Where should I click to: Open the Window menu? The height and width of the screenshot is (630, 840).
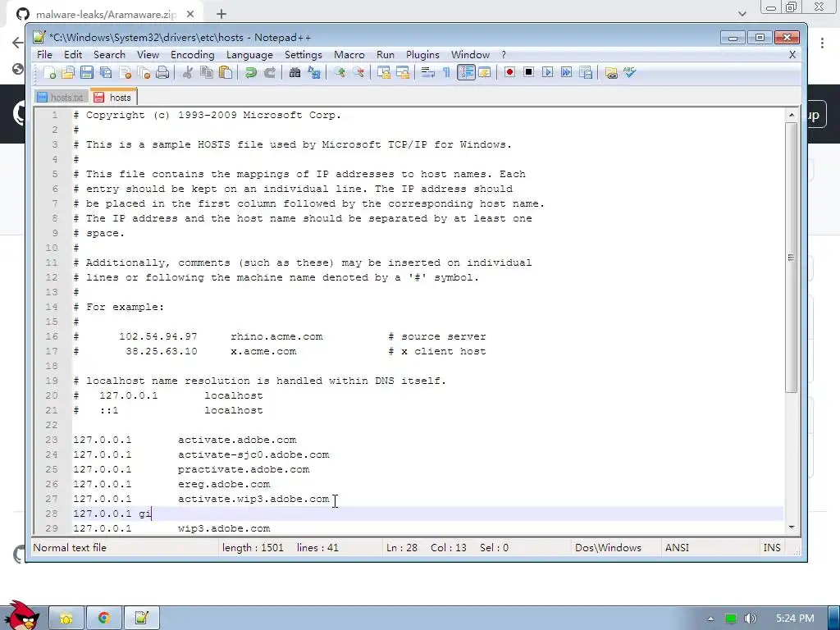470,55
